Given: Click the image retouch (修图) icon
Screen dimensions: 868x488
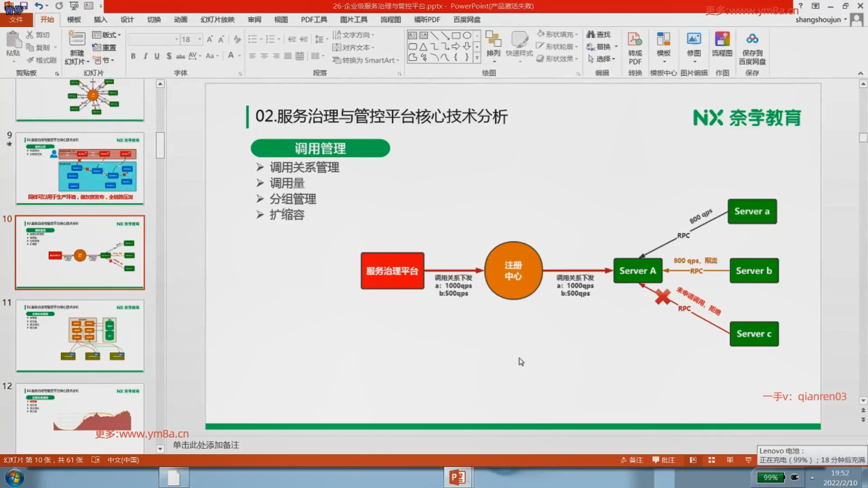Looking at the screenshot, I should (693, 40).
